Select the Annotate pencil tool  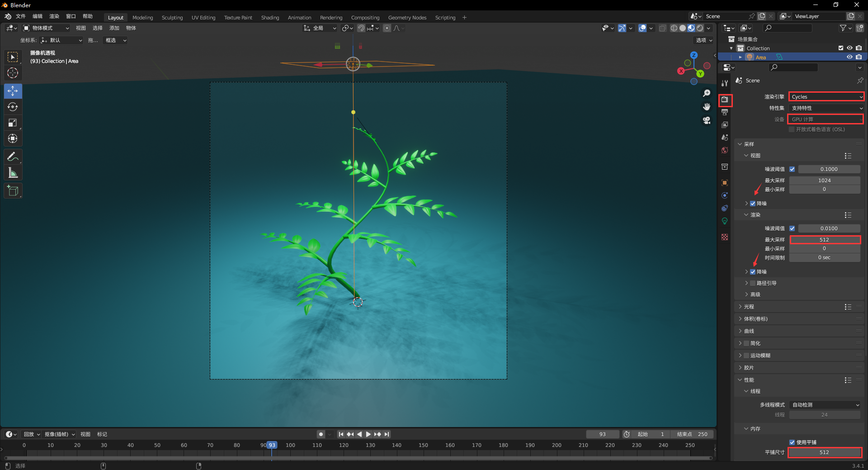13,157
